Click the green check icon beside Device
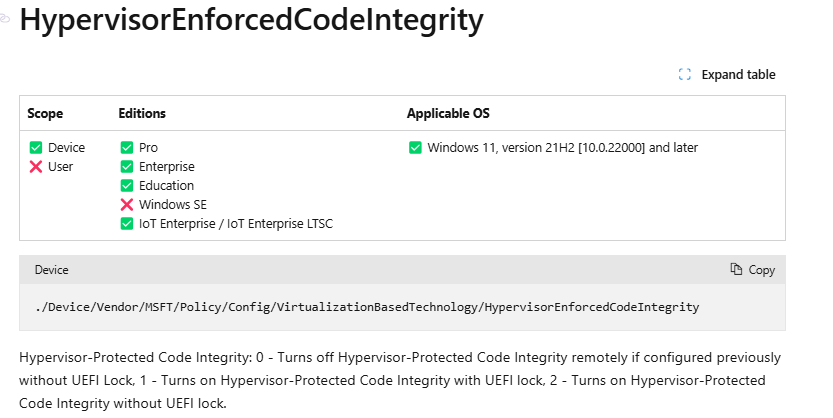Image resolution: width=833 pixels, height=418 pixels. point(36,148)
